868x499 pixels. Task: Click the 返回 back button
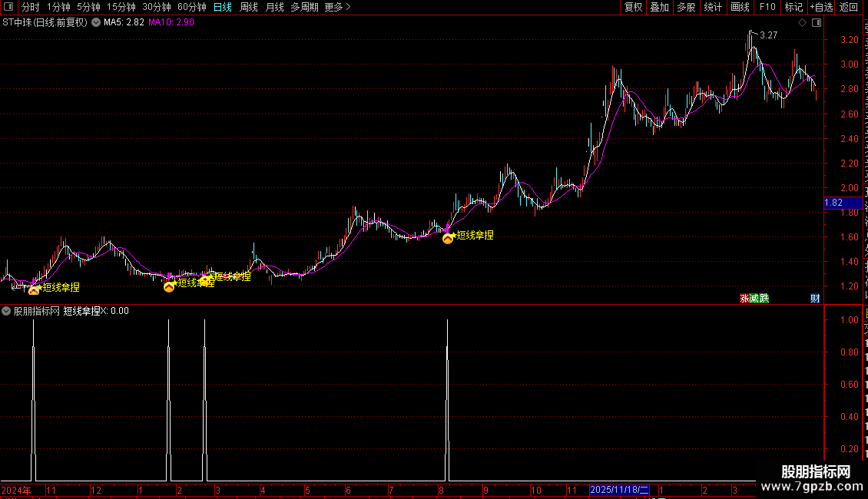[x=849, y=7]
